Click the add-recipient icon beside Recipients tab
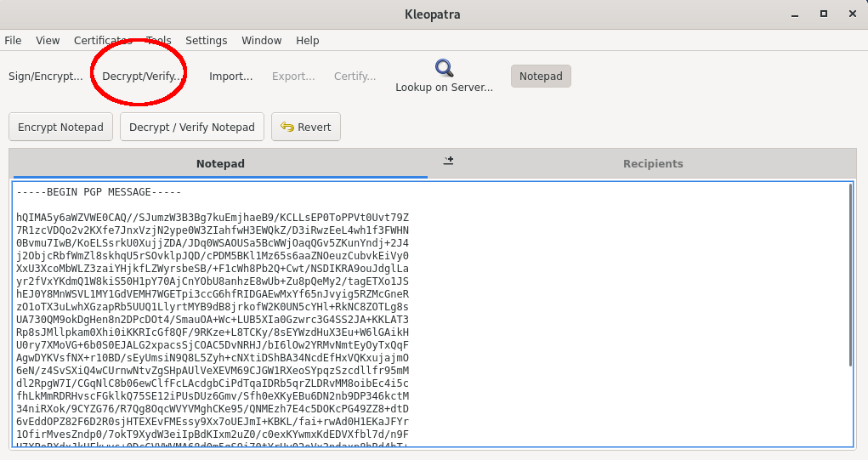Image resolution: width=868 pixels, height=460 pixels. pyautogui.click(x=448, y=161)
